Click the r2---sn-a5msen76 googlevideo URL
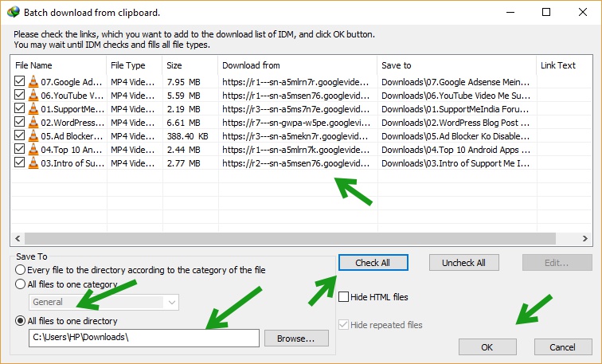 [296, 163]
